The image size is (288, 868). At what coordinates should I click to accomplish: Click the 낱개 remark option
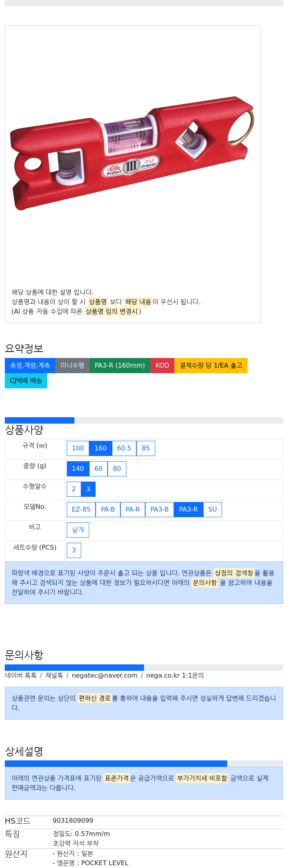78,530
